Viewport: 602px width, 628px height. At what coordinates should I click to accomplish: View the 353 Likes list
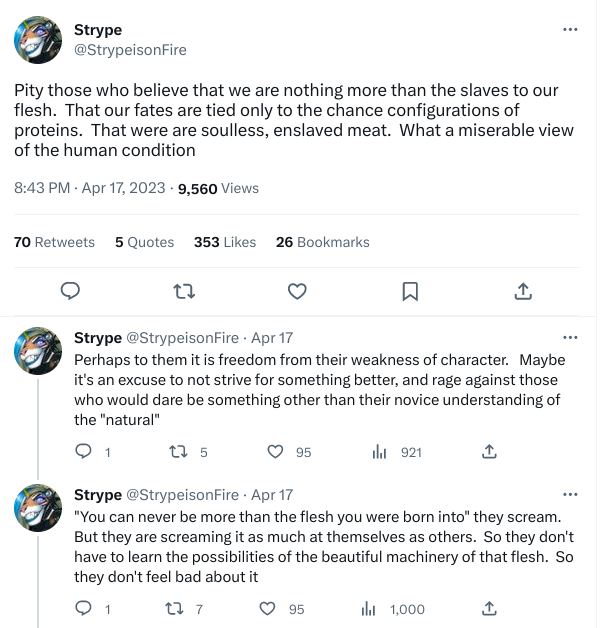click(225, 242)
